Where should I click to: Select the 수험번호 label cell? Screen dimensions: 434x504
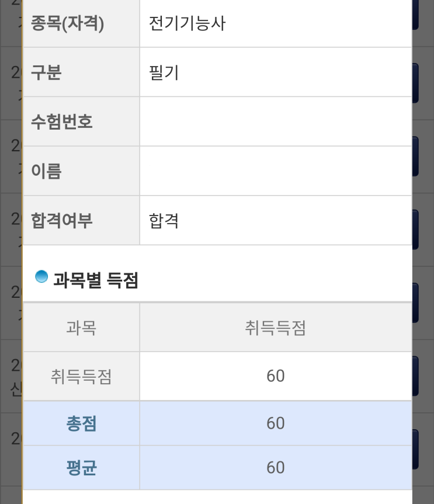click(61, 123)
